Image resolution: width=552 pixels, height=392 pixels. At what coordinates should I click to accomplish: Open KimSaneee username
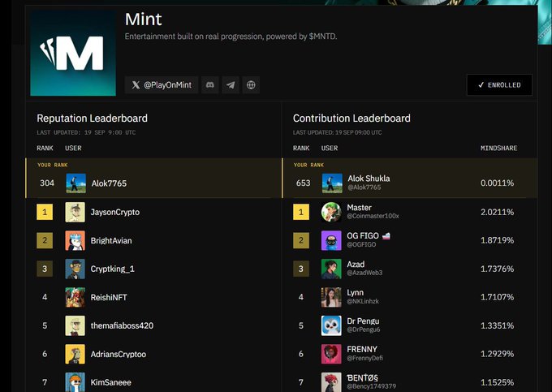[x=111, y=382]
